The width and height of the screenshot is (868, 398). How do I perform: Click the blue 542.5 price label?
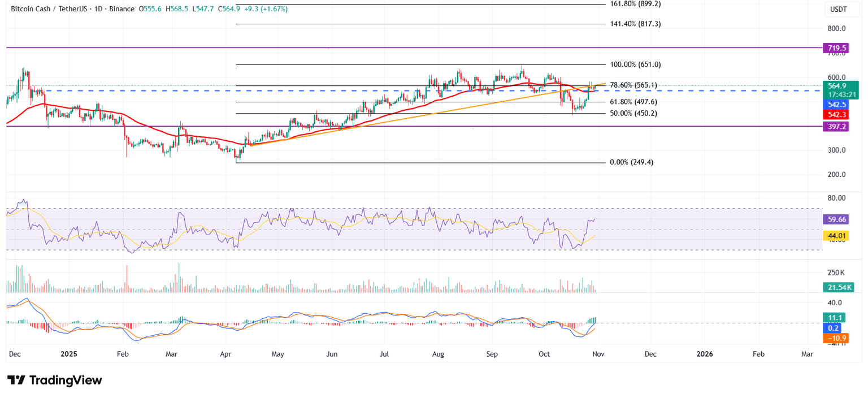point(834,104)
